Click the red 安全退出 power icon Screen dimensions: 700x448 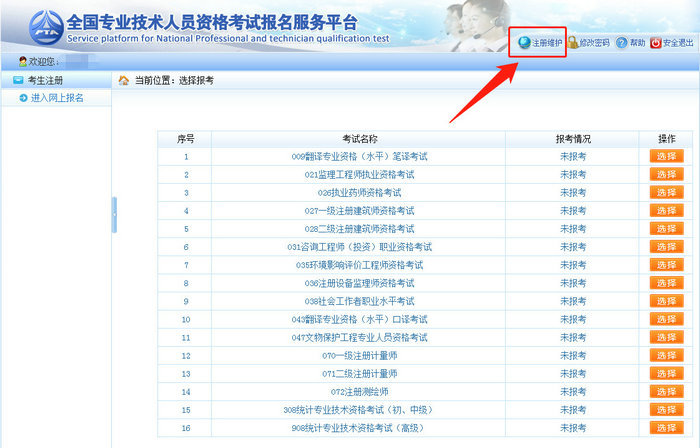[655, 43]
